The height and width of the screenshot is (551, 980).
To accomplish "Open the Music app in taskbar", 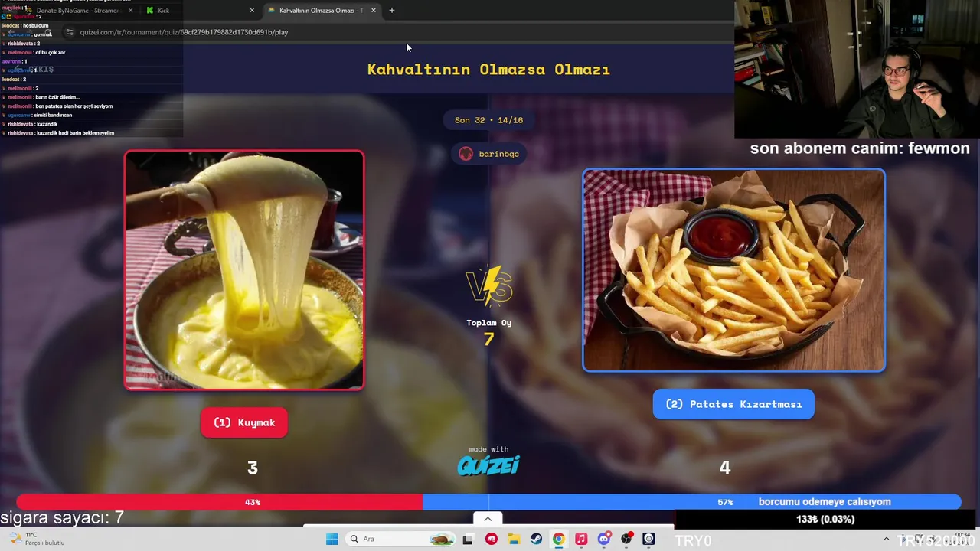I will click(x=581, y=539).
